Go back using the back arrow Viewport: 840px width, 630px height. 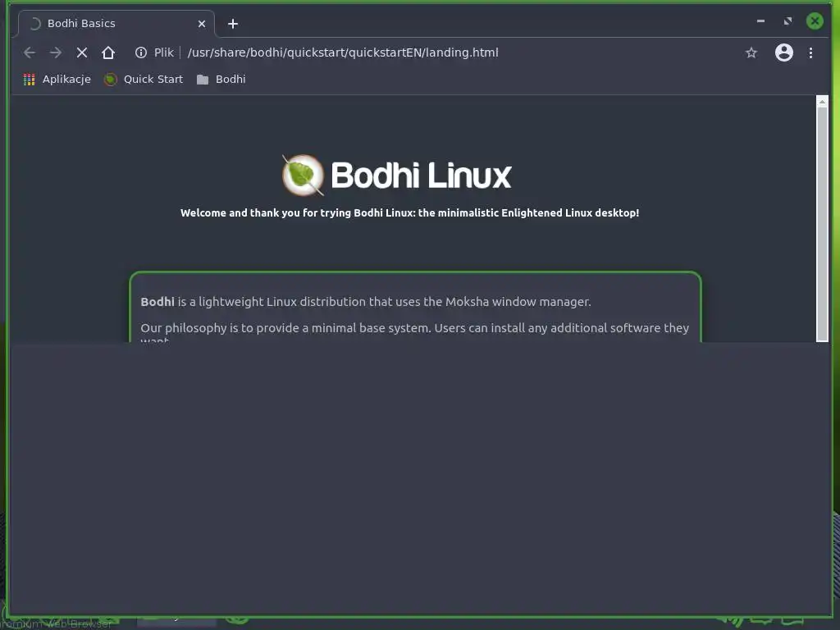30,52
